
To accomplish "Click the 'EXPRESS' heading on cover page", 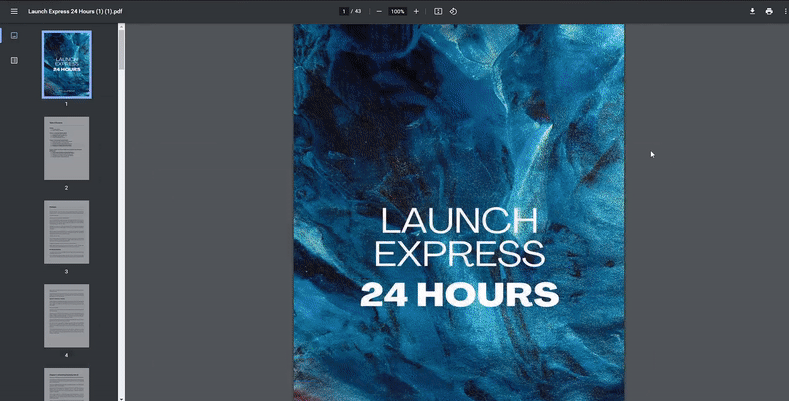I will click(459, 253).
